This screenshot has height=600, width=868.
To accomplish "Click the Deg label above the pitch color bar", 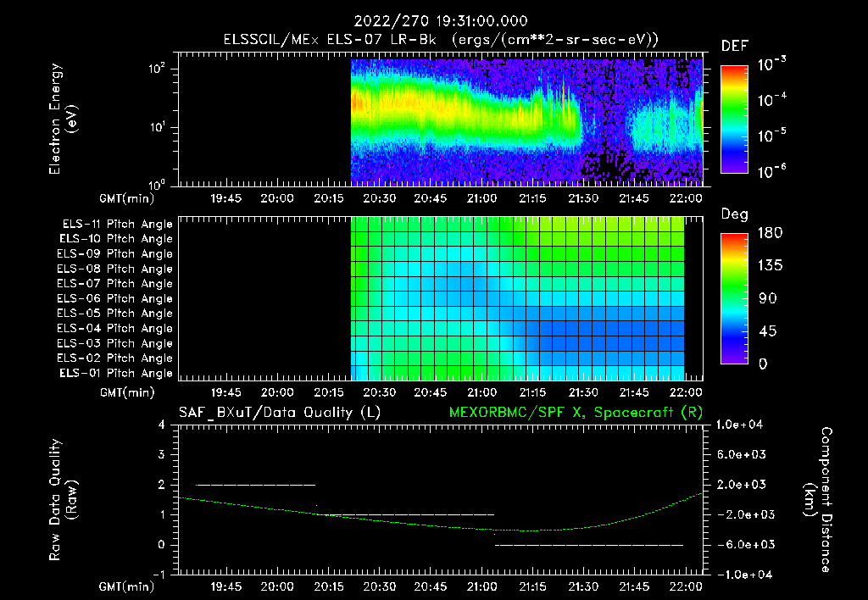I will pyautogui.click(x=735, y=214).
